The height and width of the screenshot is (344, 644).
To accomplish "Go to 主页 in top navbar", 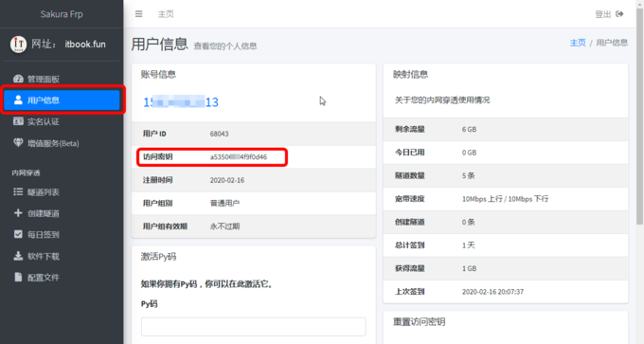I will tap(166, 14).
